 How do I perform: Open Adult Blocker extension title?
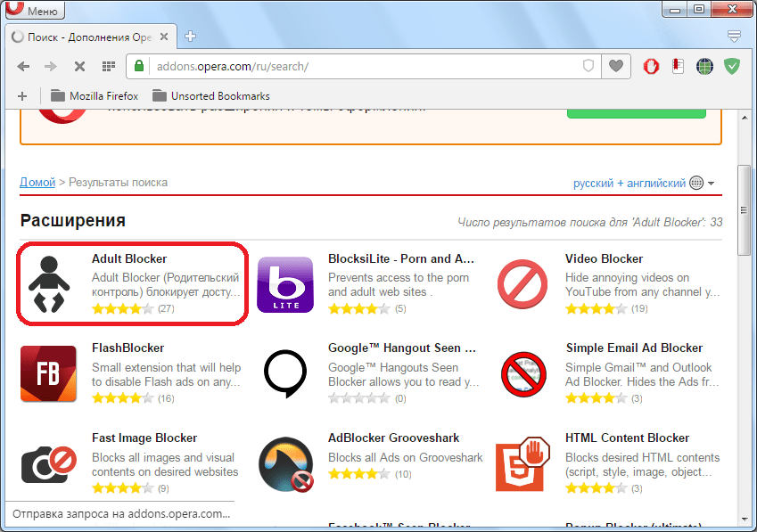pos(129,258)
